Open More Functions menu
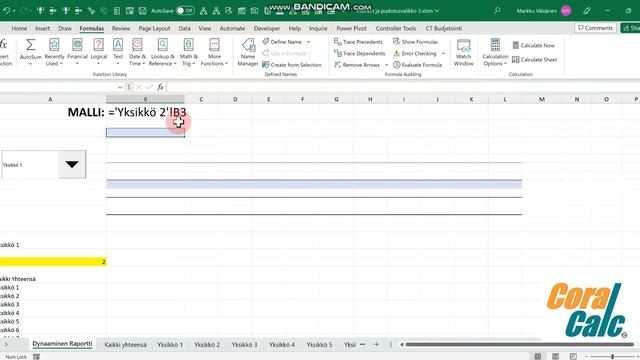This screenshot has height=360, width=640. pyautogui.click(x=214, y=52)
